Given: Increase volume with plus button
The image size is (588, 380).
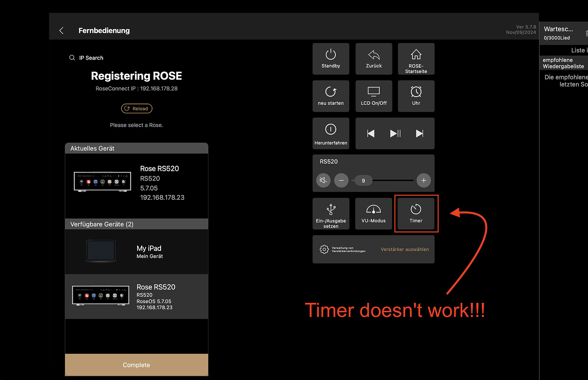Looking at the screenshot, I should tap(424, 181).
